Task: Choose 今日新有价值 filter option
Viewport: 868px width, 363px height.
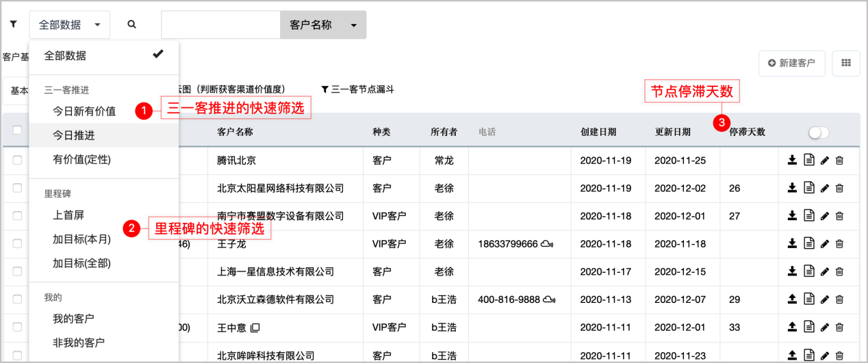Action: pyautogui.click(x=104, y=111)
